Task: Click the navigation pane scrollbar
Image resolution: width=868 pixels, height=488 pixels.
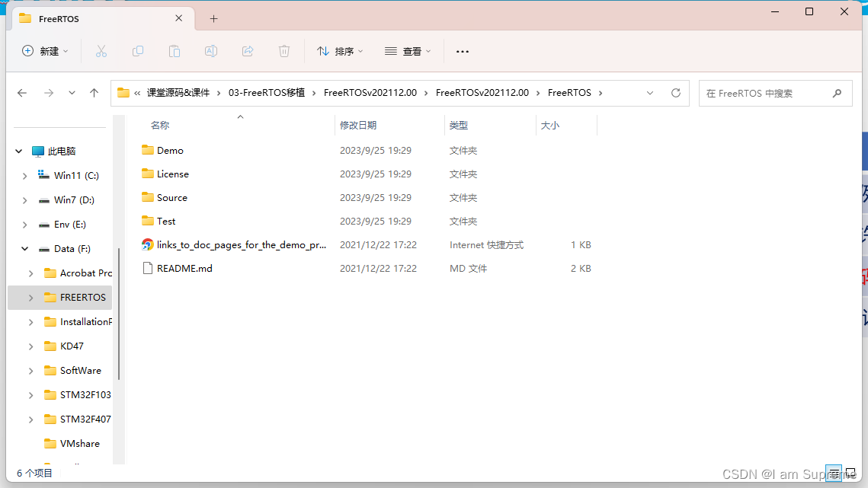Action: click(119, 314)
